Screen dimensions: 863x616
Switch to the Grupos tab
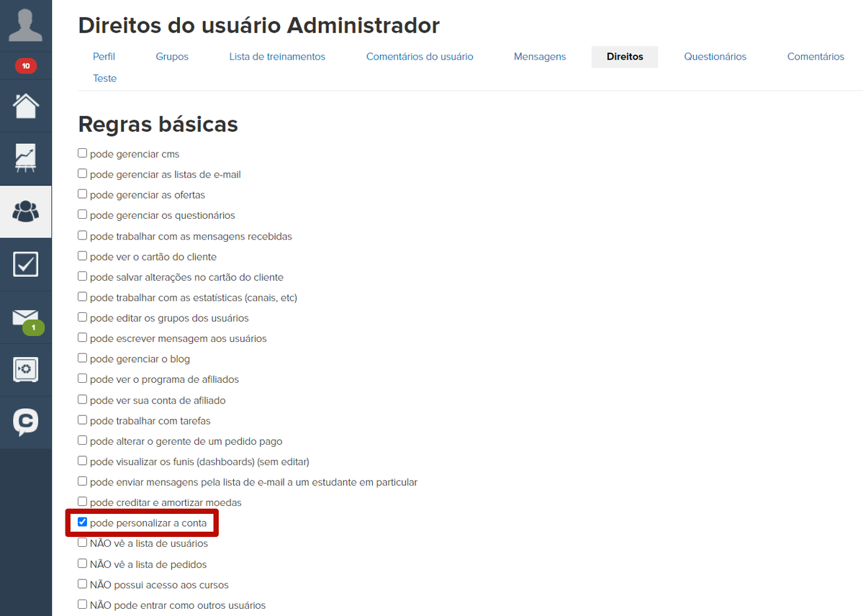(x=172, y=57)
